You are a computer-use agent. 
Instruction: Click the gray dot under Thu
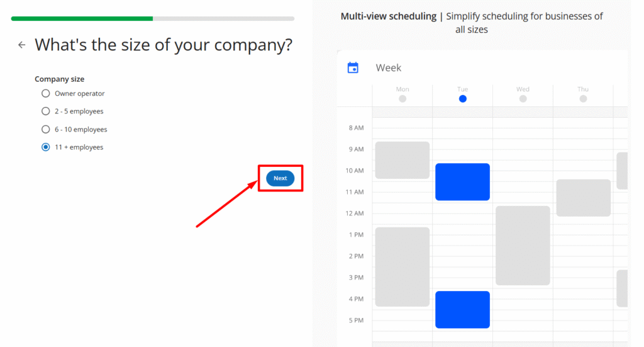583,99
